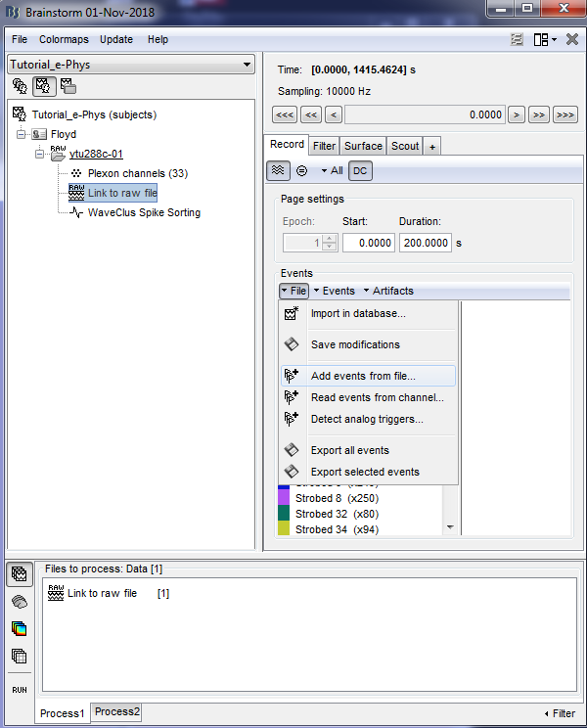The width and height of the screenshot is (587, 728).
Task: Click the Process sources icon
Action: pos(20,601)
